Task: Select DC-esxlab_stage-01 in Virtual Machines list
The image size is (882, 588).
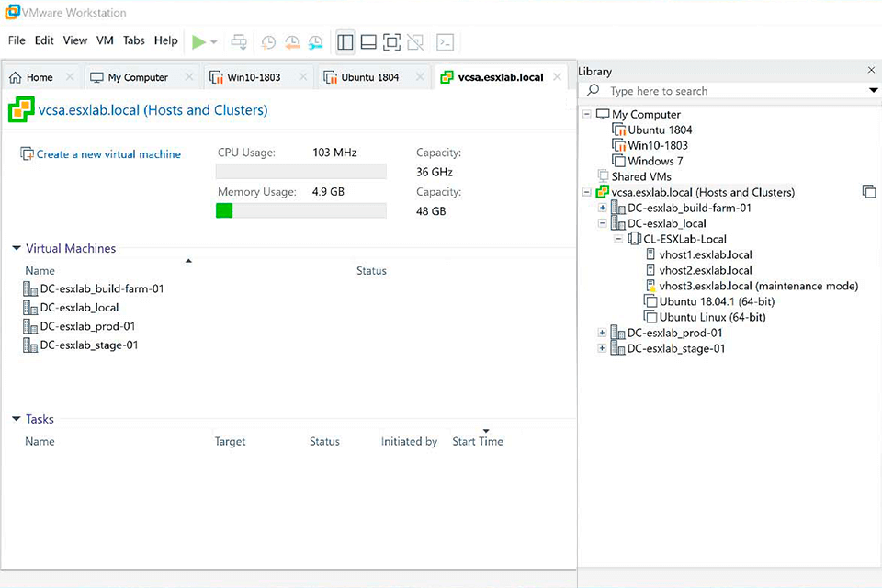Action: pyautogui.click(x=81, y=345)
